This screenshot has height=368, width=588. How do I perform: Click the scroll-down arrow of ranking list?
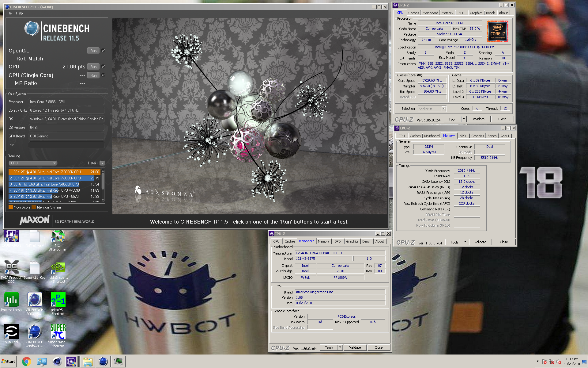[103, 200]
